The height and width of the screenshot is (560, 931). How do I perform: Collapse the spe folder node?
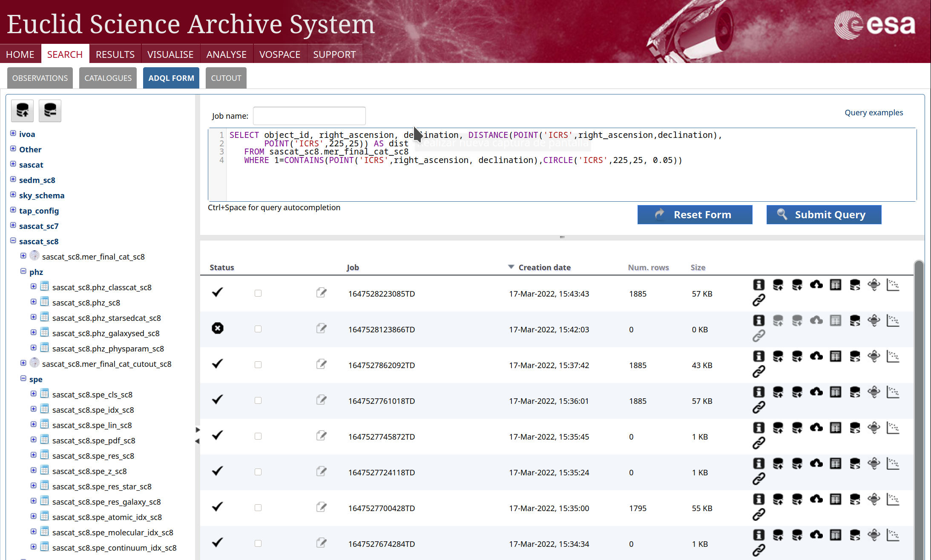[x=23, y=378]
